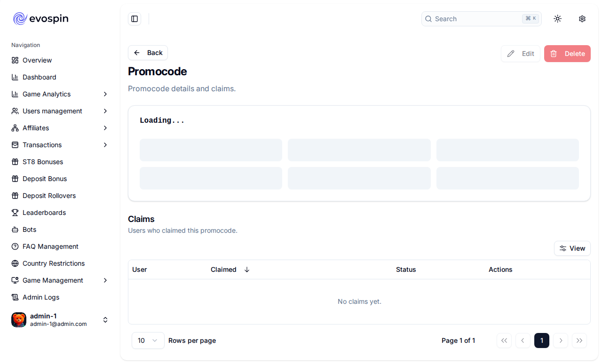
Task: Open the settings gear icon
Action: tap(582, 19)
